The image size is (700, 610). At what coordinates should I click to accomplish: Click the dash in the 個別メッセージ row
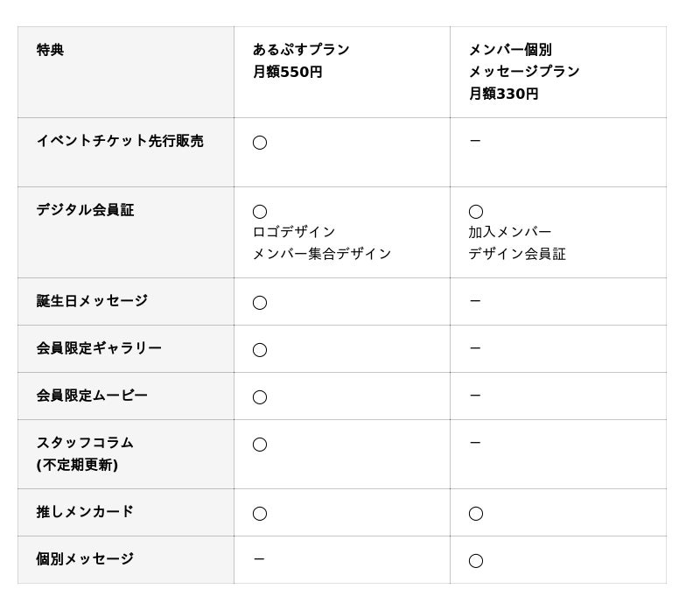pyautogui.click(x=259, y=559)
